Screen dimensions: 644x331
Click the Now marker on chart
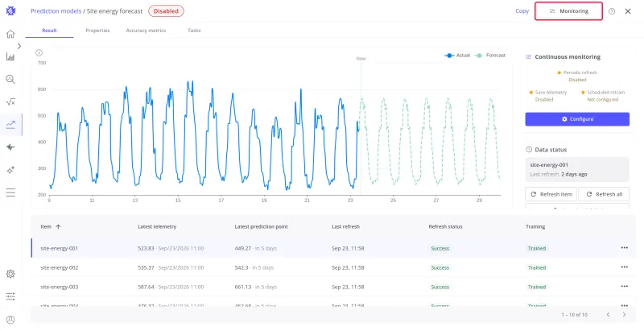pyautogui.click(x=361, y=59)
